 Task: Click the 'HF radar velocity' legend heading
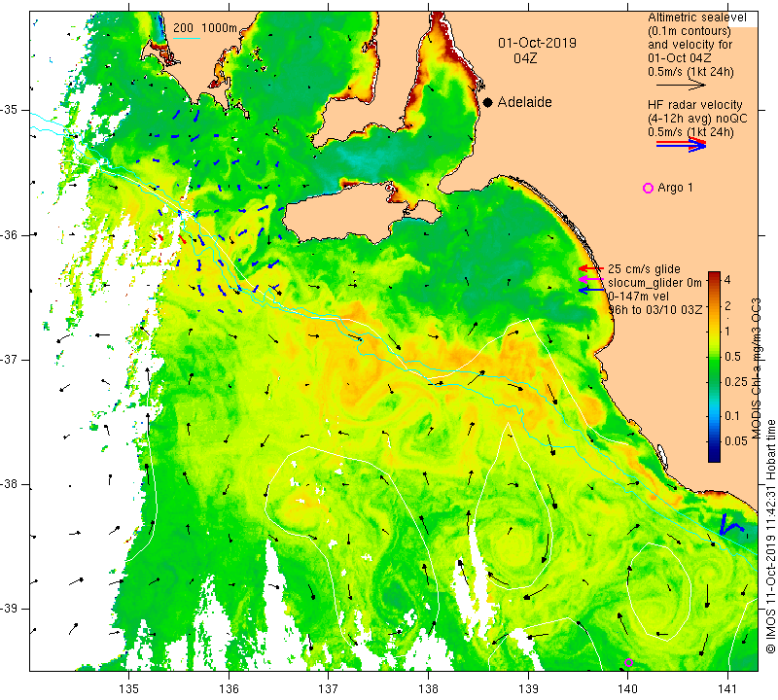click(694, 105)
